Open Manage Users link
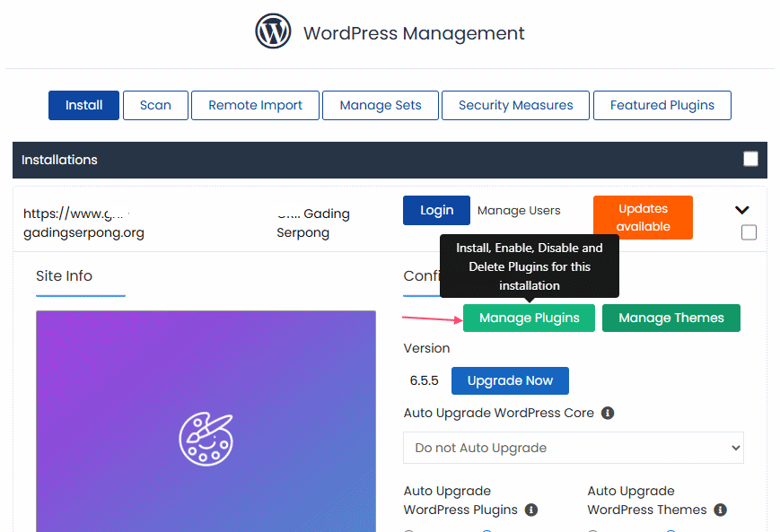The image size is (780, 532). (x=519, y=210)
